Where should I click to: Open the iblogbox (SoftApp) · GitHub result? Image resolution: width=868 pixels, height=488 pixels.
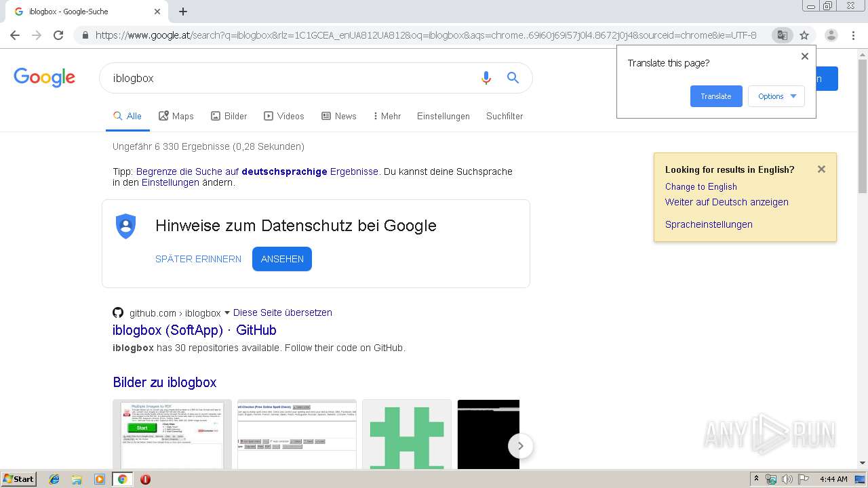(x=195, y=330)
